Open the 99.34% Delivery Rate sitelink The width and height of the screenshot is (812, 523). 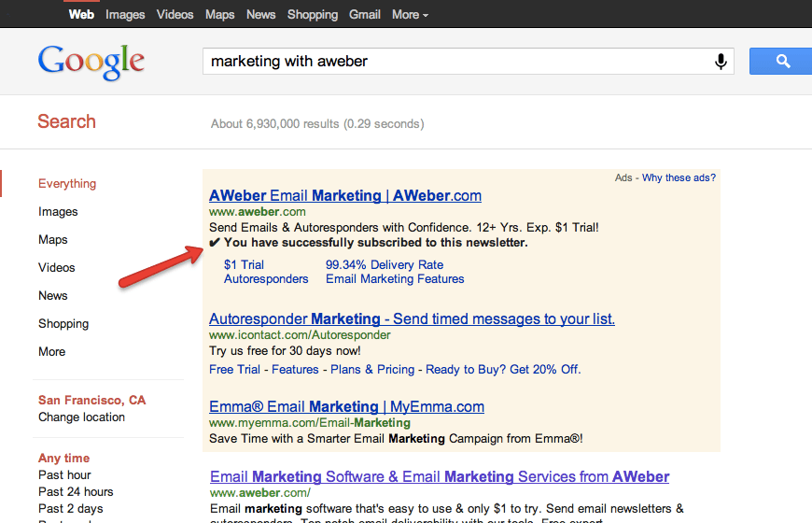click(385, 264)
